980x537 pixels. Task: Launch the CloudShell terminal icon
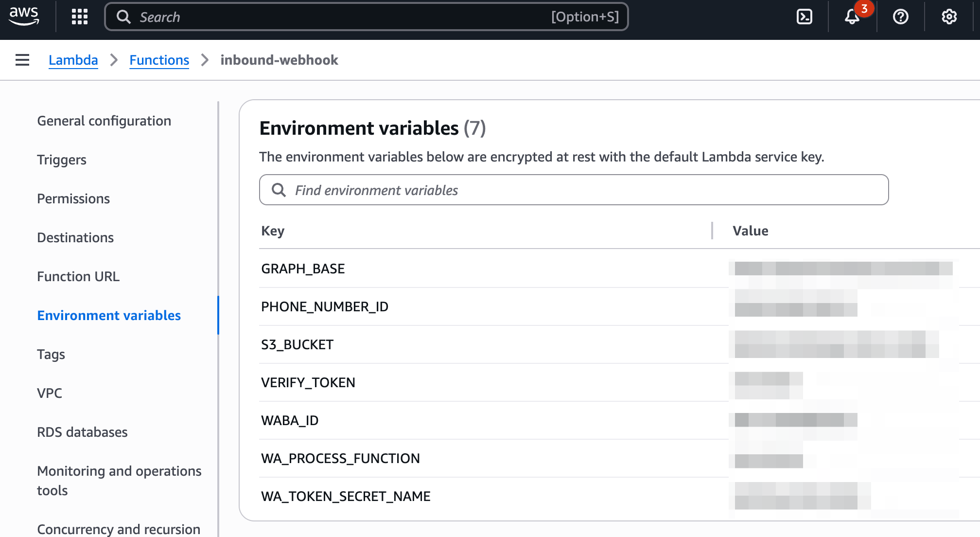tap(805, 17)
